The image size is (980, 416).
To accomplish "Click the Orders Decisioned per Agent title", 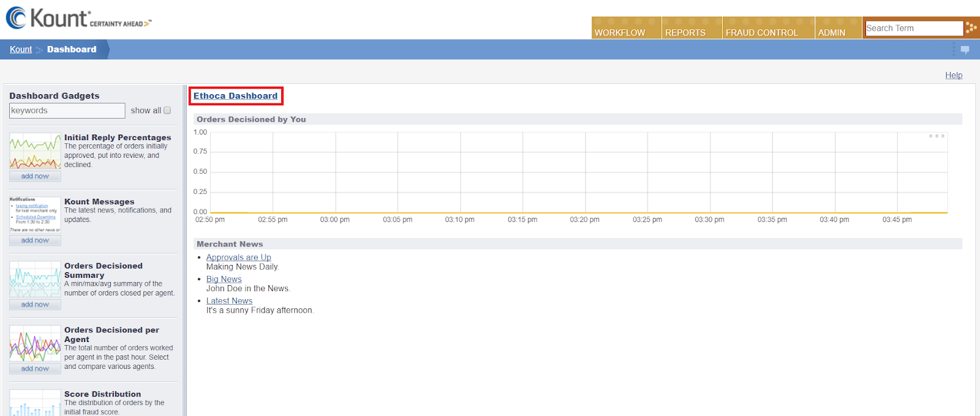I will pyautogui.click(x=111, y=335).
